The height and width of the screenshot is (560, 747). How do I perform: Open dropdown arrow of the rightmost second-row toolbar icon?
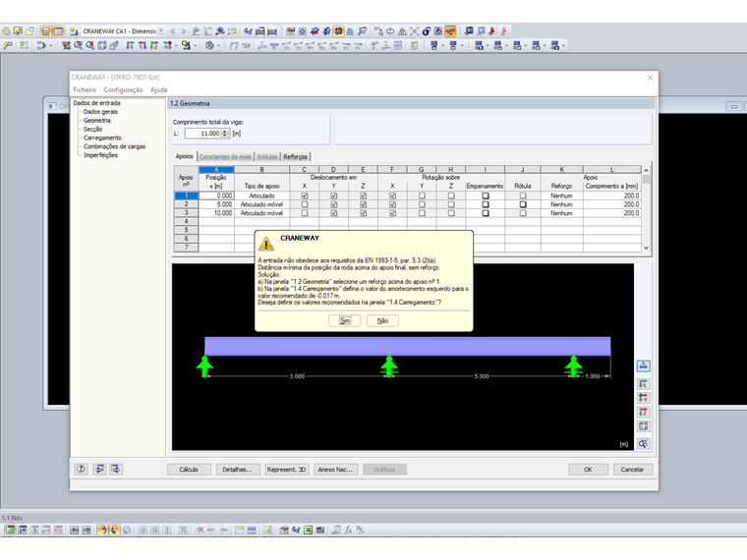563,46
